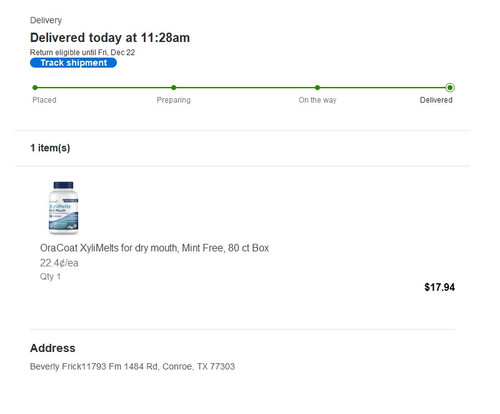Open the OraCoat XyliMelts product thumbnail
The image size is (500, 414).
click(63, 207)
